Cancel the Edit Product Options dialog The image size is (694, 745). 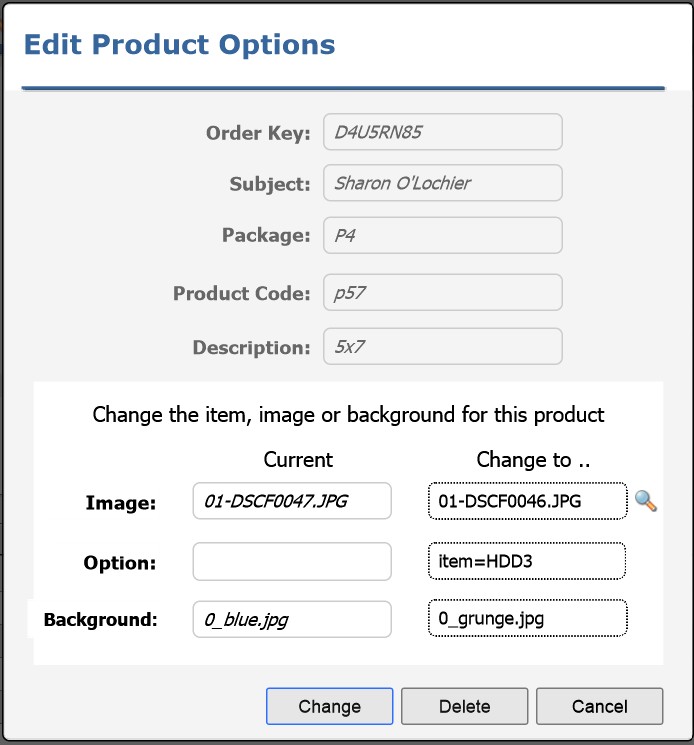point(599,706)
